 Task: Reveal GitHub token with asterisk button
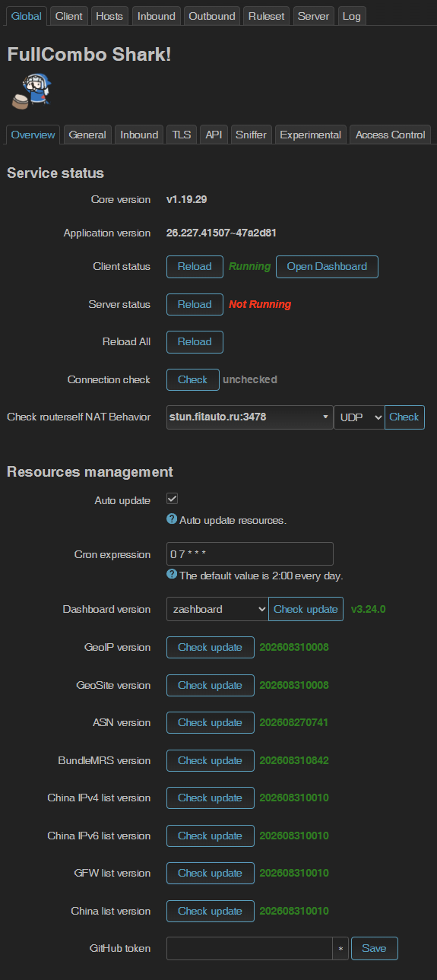340,948
